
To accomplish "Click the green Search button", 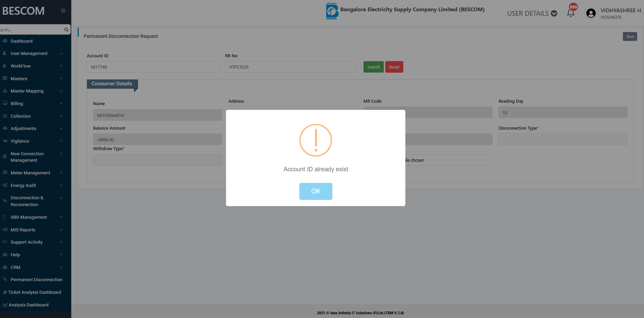I will (x=374, y=67).
